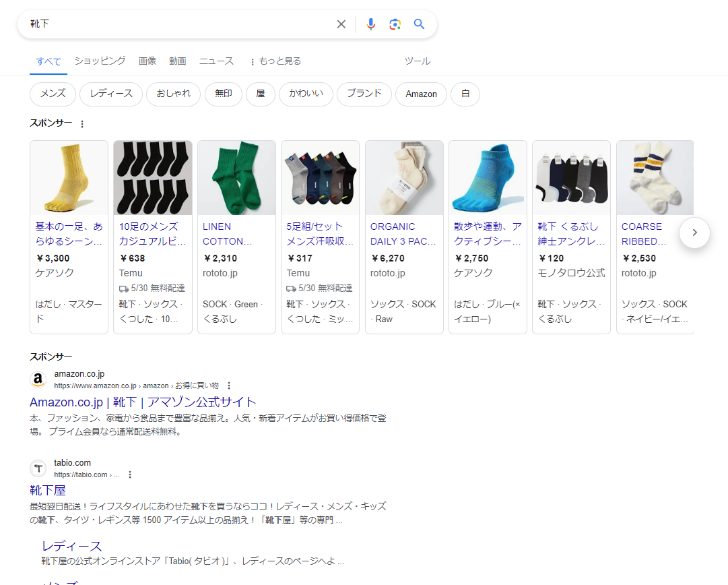Apply the Amazon filter chip

coord(421,94)
